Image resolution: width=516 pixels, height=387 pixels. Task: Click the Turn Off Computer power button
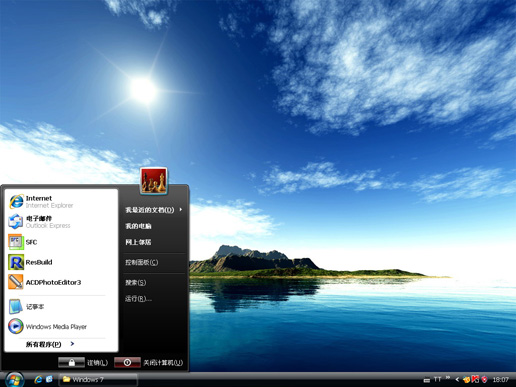coord(127,363)
